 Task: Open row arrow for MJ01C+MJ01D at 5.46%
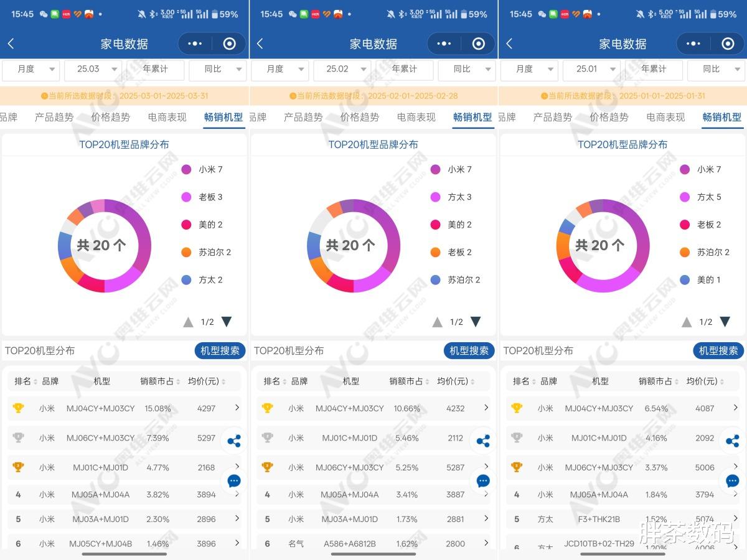pos(486,437)
